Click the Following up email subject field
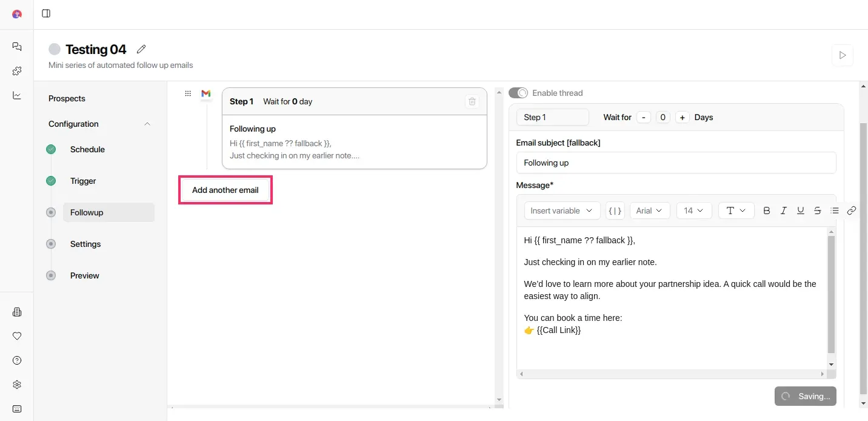Screen dimensions: 868x421 point(676,163)
